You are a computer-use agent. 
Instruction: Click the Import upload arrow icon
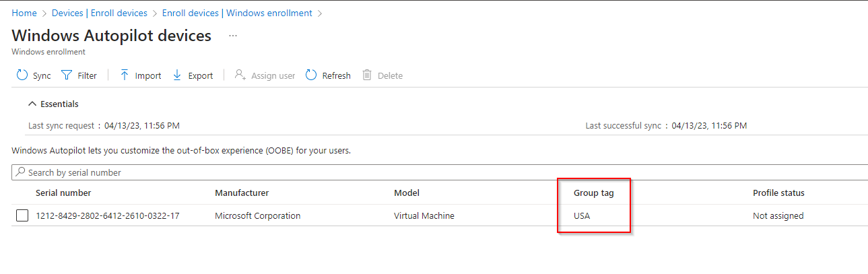(125, 75)
